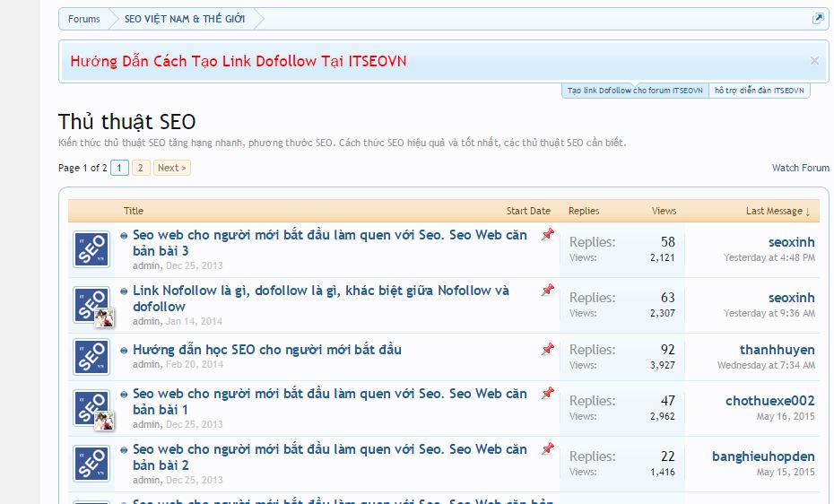Click sticky pin icon of 'căn bản bài 2' thread

[548, 448]
